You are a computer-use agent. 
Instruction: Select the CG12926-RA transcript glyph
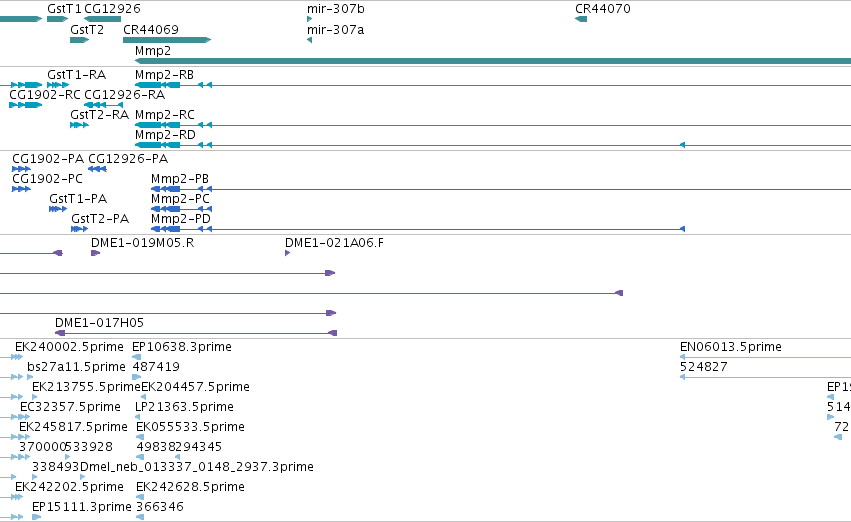pyautogui.click(x=104, y=105)
